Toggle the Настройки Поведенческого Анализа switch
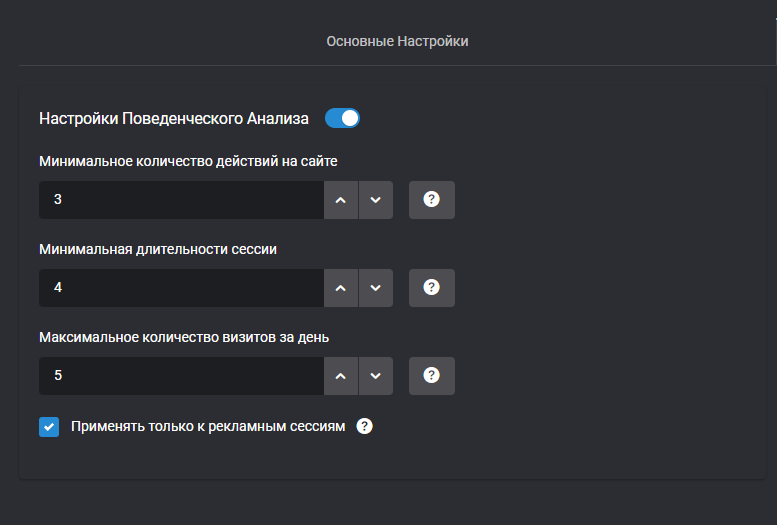777x525 pixels. 342,118
